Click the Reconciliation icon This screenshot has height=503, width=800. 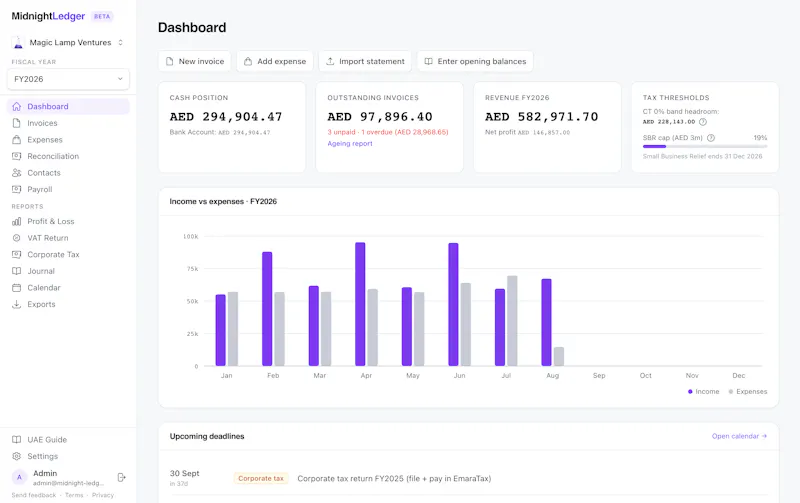tap(16, 156)
